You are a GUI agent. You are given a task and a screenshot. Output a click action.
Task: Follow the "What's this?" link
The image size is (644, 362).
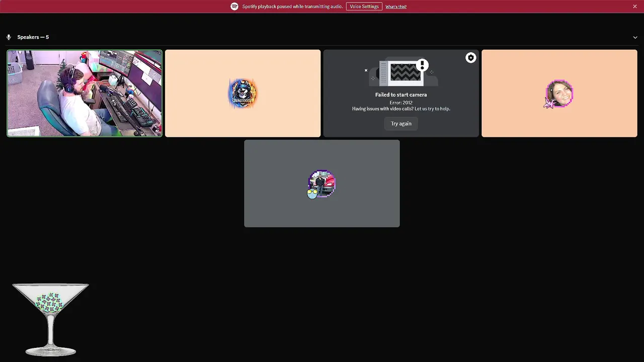[x=396, y=7]
